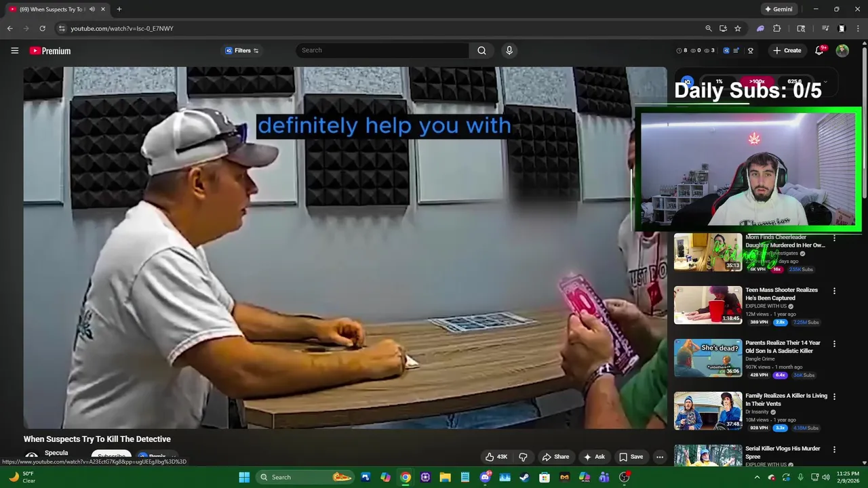Image resolution: width=868 pixels, height=488 pixels.
Task: Open Family Realizes A Killer video title
Action: coord(786,400)
